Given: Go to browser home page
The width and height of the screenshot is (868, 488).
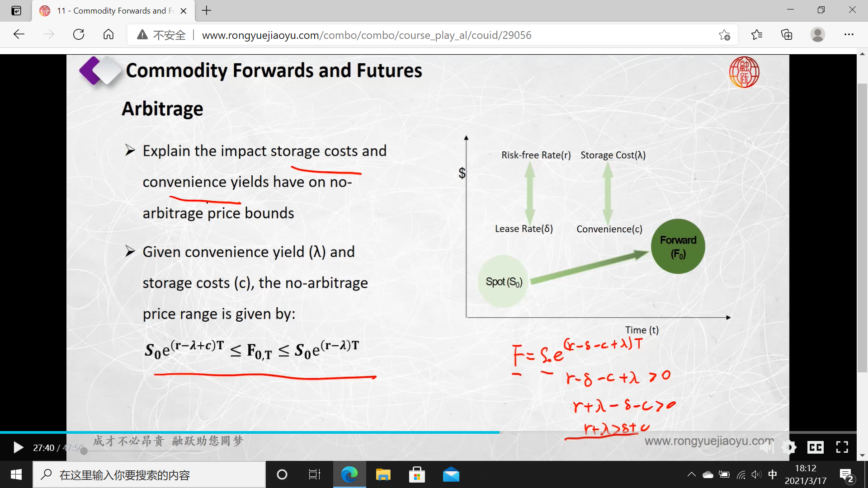Looking at the screenshot, I should [108, 35].
